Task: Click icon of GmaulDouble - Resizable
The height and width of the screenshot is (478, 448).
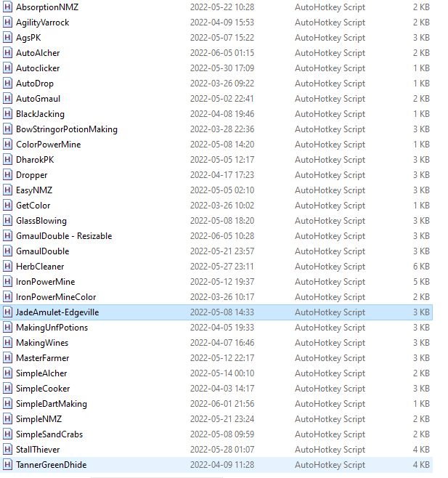Action: point(7,235)
